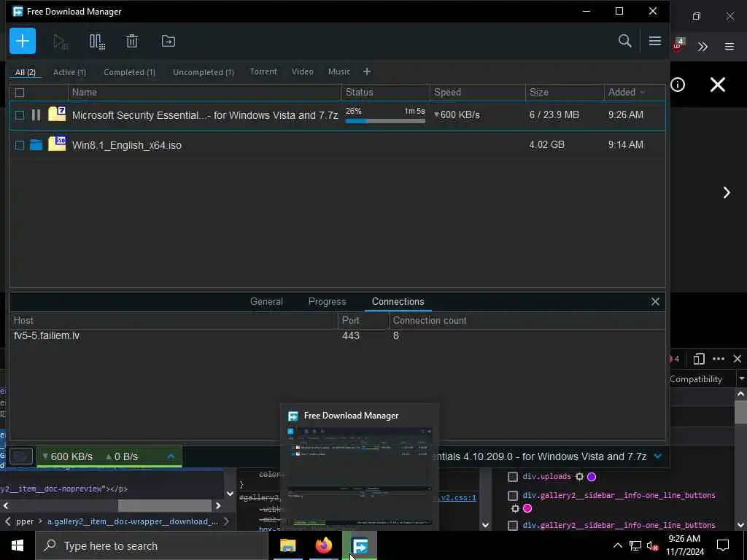The height and width of the screenshot is (560, 747).
Task: Toggle devtools dock mode icon
Action: 699,359
